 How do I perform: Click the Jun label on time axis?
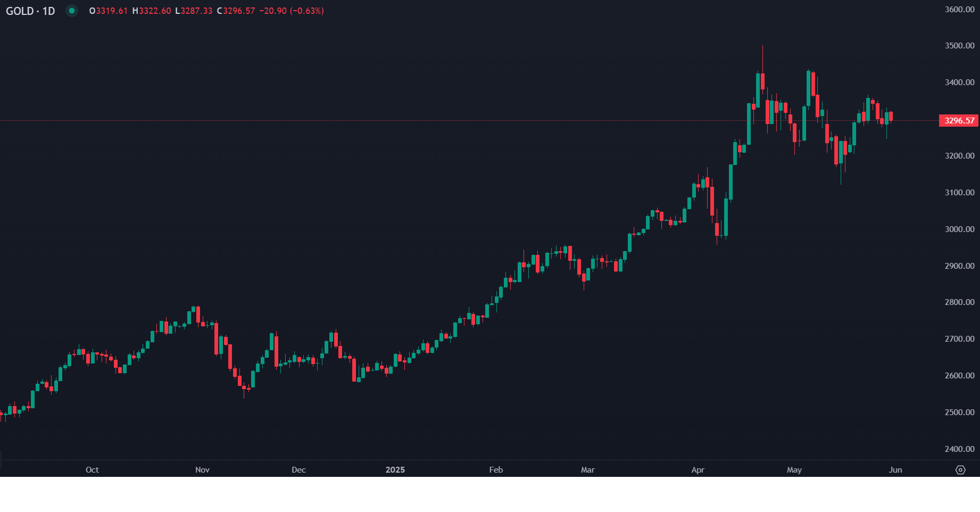895,470
